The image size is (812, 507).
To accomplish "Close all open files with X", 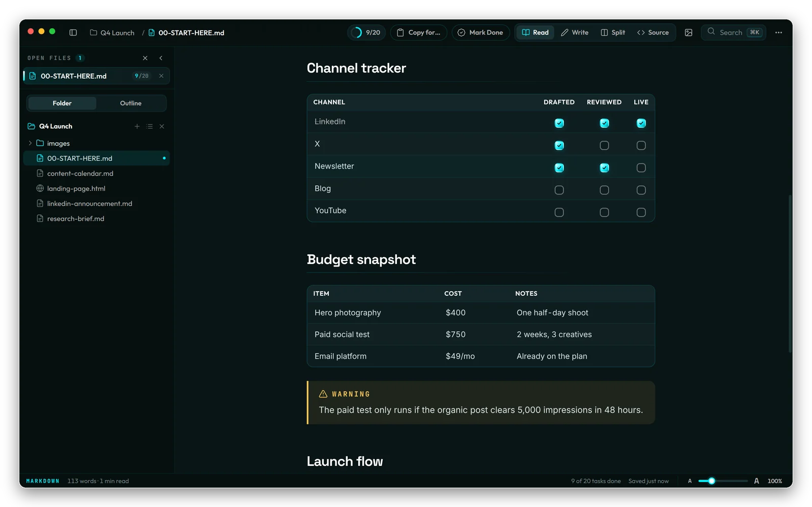I will click(x=145, y=58).
